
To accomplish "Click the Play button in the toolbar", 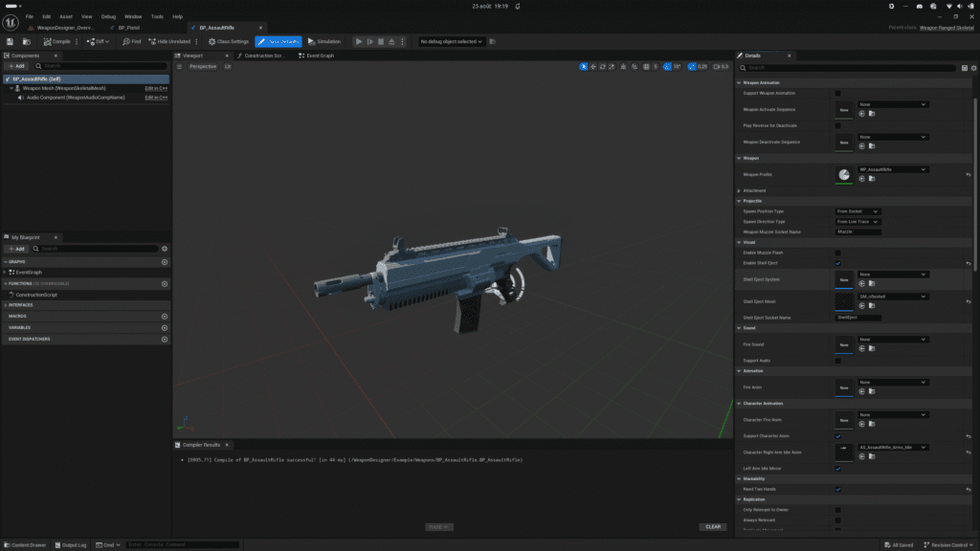I will [359, 42].
